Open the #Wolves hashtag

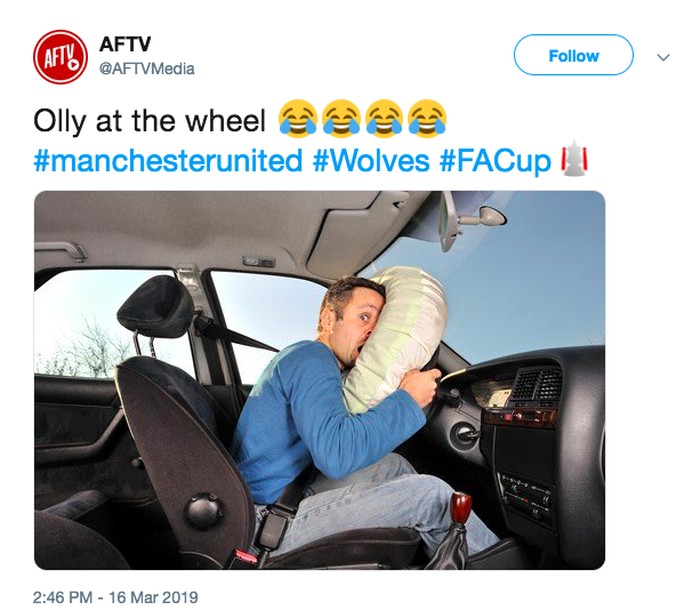(x=371, y=160)
